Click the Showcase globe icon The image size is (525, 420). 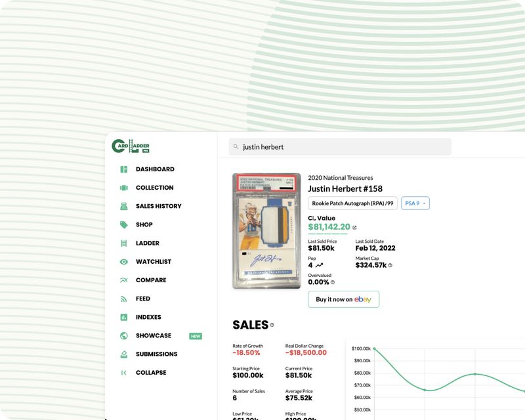pos(124,335)
